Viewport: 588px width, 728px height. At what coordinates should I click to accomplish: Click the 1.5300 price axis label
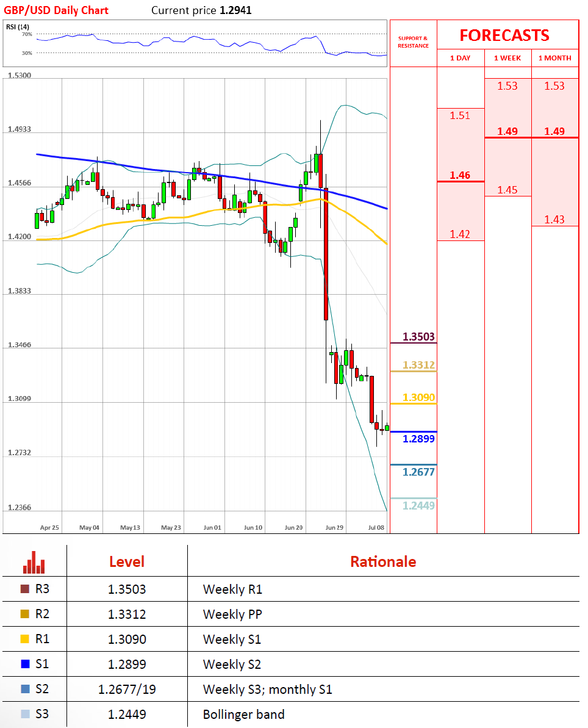pyautogui.click(x=20, y=75)
